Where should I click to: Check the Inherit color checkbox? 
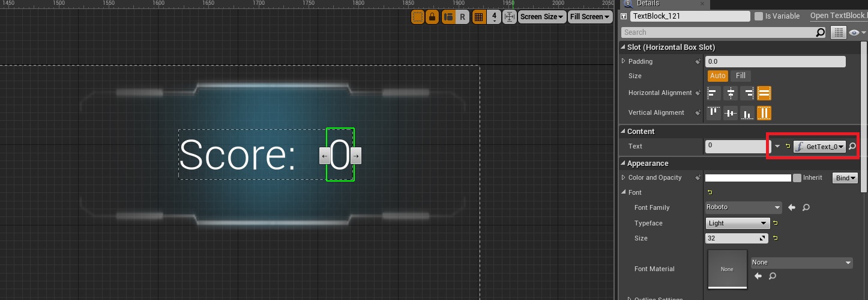[797, 178]
